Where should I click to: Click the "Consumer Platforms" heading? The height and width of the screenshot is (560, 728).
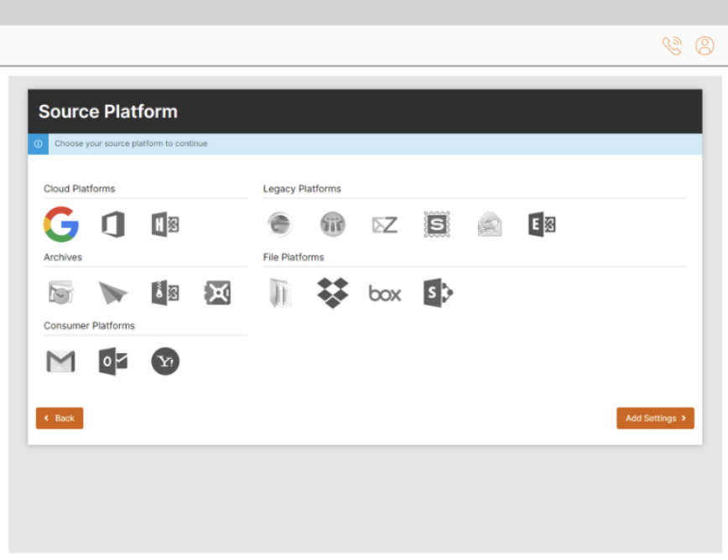pos(89,326)
